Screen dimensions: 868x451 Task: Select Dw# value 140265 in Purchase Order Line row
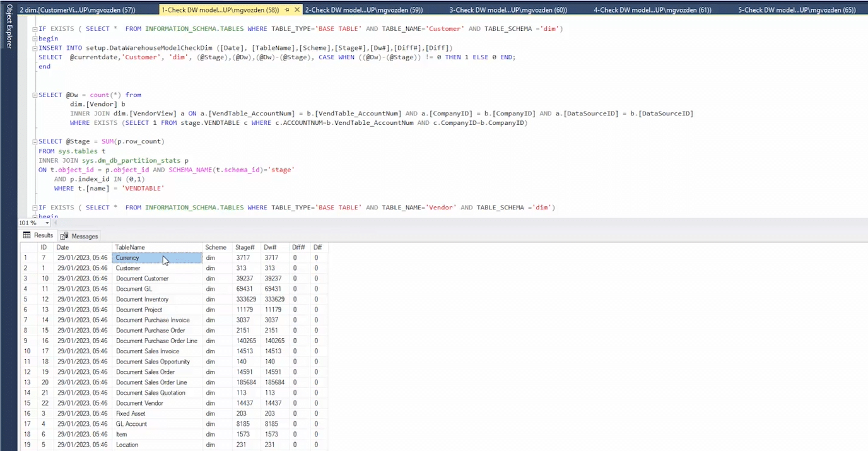276,341
